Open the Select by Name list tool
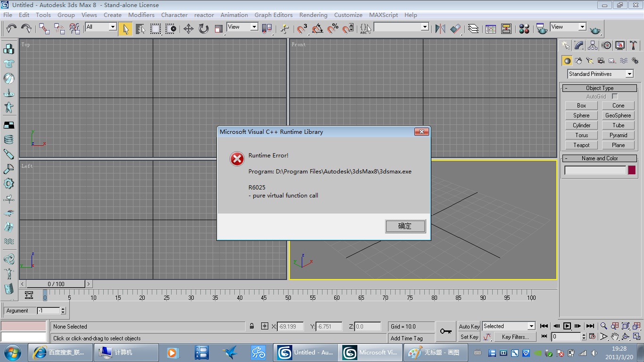The width and height of the screenshot is (644, 362). [x=140, y=29]
